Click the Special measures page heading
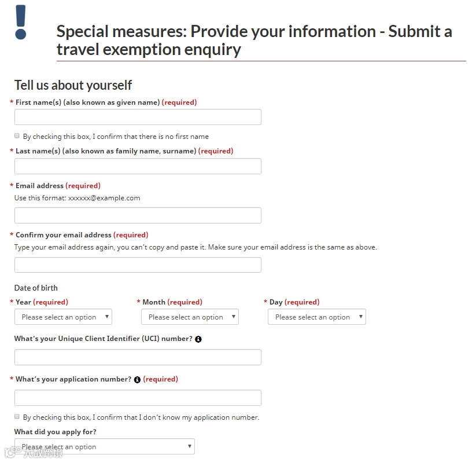 tap(254, 40)
